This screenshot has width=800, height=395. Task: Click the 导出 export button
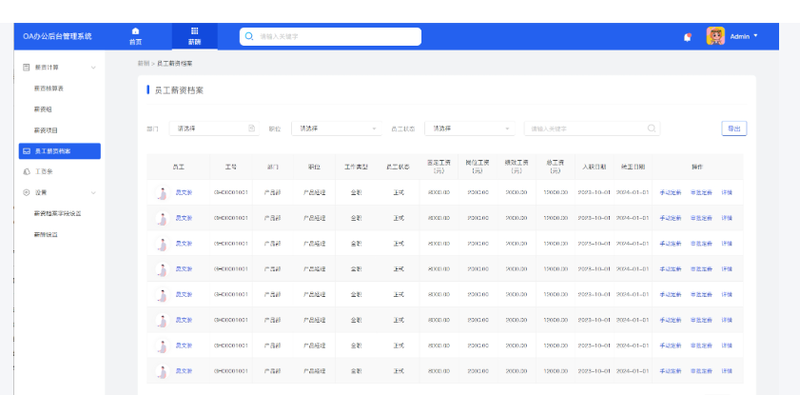[x=734, y=129]
